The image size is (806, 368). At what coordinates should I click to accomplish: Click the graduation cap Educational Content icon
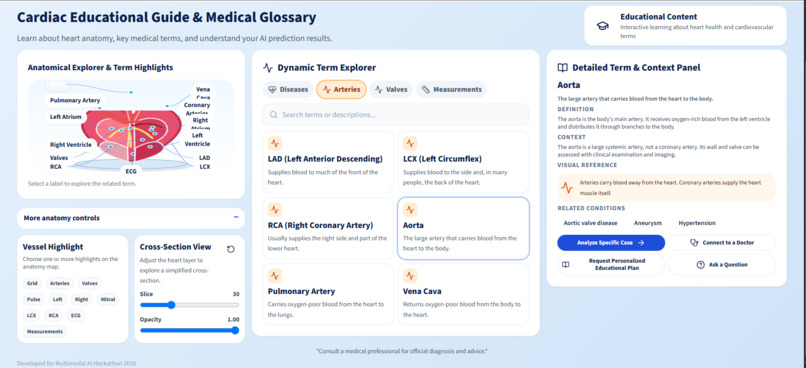click(602, 26)
